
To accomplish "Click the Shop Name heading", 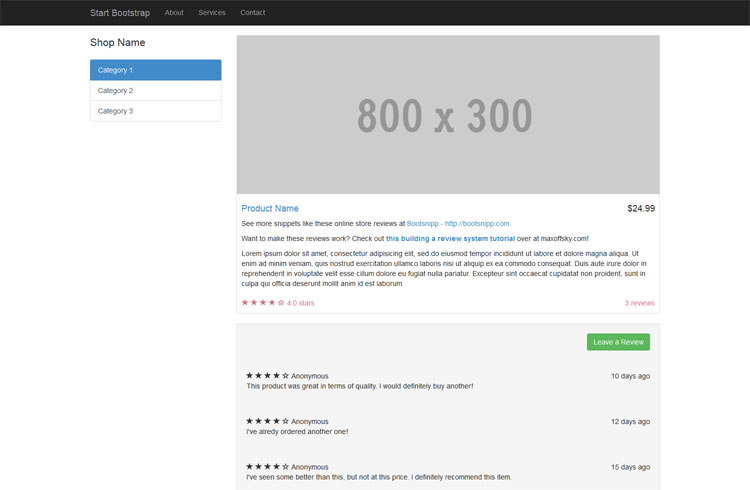I will point(117,43).
